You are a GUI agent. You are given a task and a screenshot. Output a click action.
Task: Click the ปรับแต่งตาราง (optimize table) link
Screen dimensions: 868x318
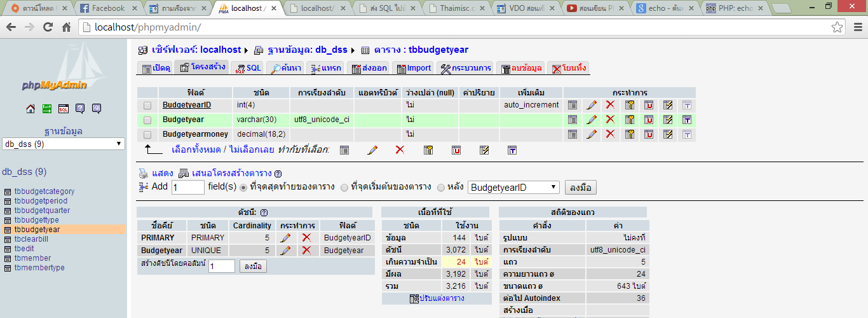[x=442, y=298]
